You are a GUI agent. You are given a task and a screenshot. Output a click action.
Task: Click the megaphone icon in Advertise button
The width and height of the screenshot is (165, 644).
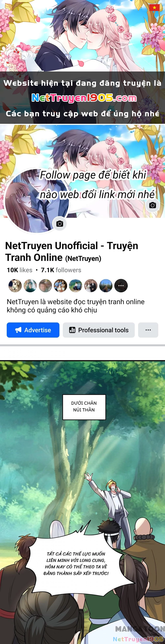[x=18, y=330]
